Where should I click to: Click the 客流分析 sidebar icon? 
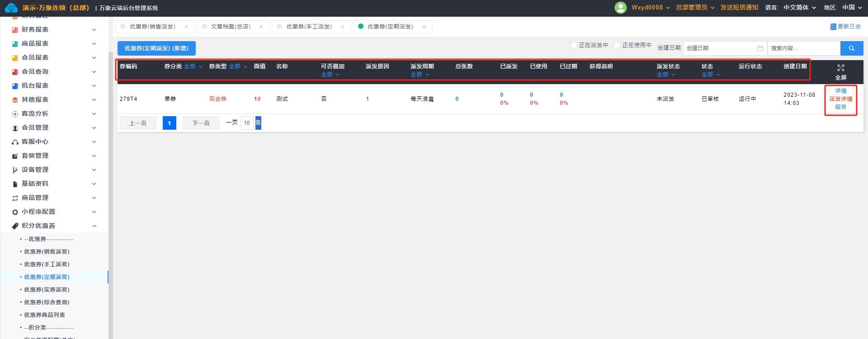(15, 114)
